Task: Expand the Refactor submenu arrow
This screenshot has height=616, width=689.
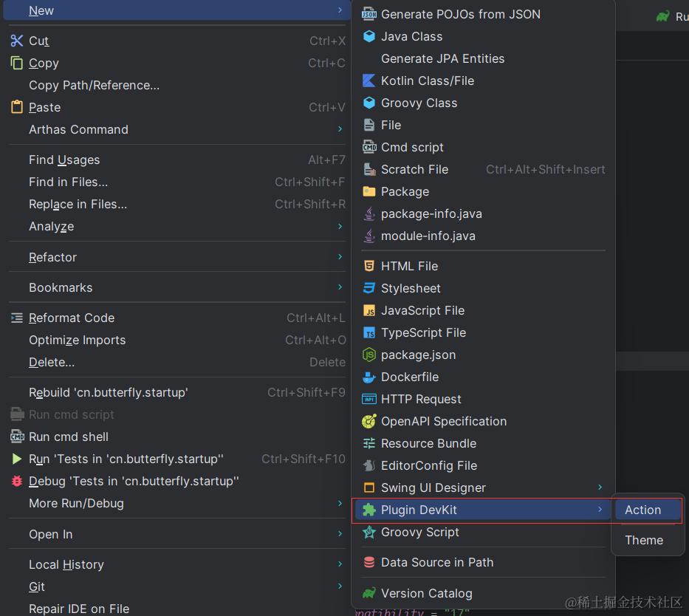Action: [340, 256]
